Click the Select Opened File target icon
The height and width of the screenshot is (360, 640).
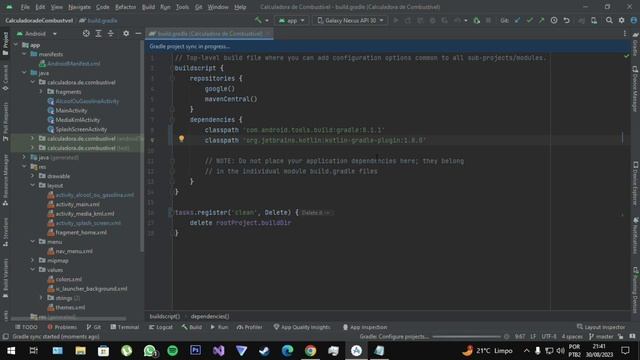point(86,33)
